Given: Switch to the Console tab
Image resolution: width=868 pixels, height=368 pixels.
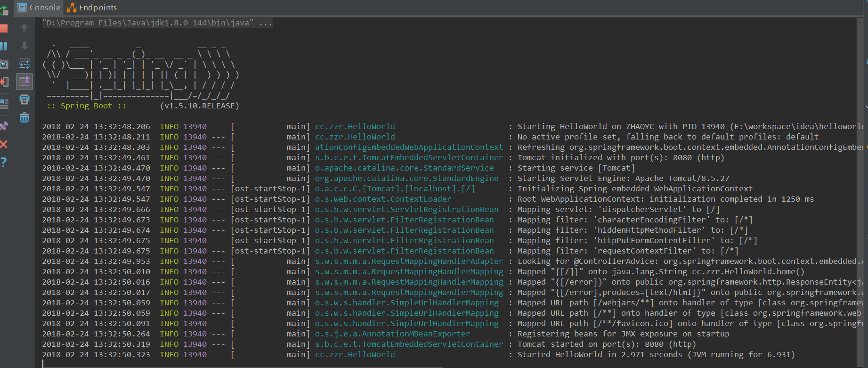Looking at the screenshot, I should [39, 8].
